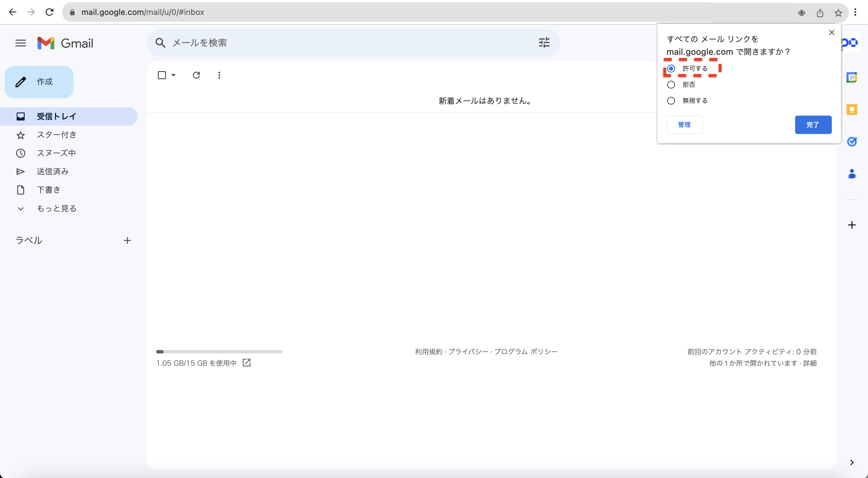Open the more actions three-dot menu

(219, 75)
